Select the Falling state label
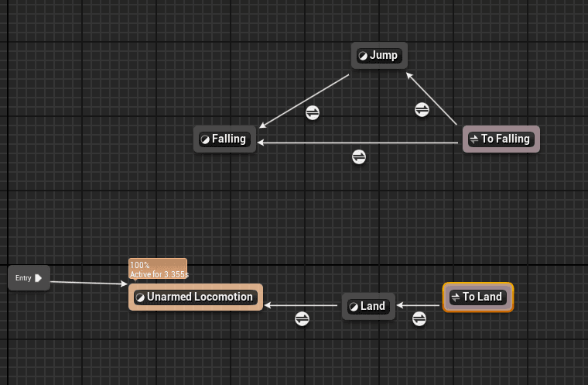588x385 pixels. 229,139
